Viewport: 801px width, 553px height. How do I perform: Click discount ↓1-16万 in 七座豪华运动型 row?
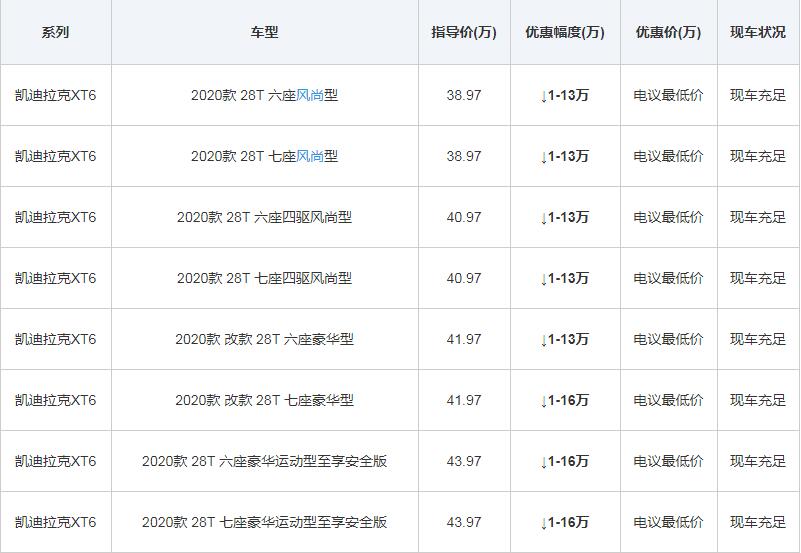pyautogui.click(x=565, y=522)
